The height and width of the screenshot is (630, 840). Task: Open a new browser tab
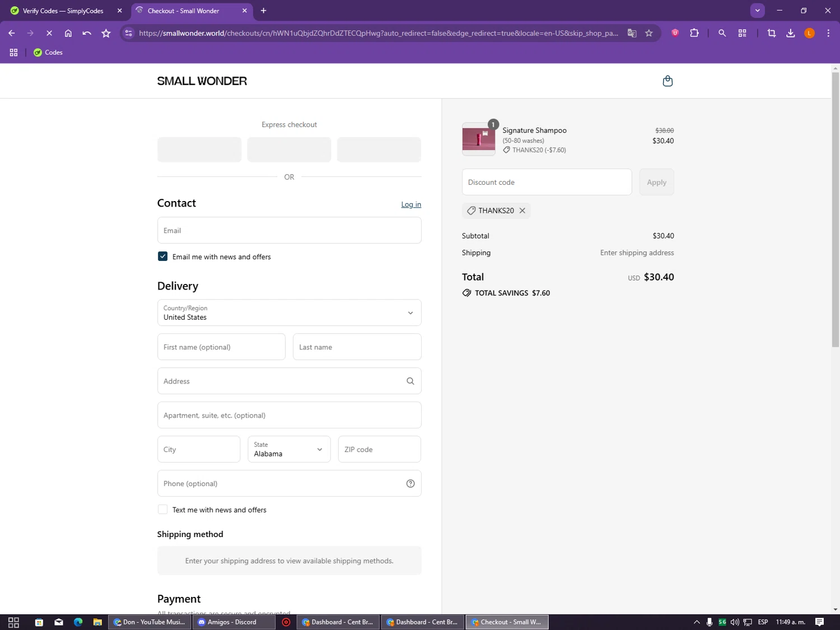(263, 11)
